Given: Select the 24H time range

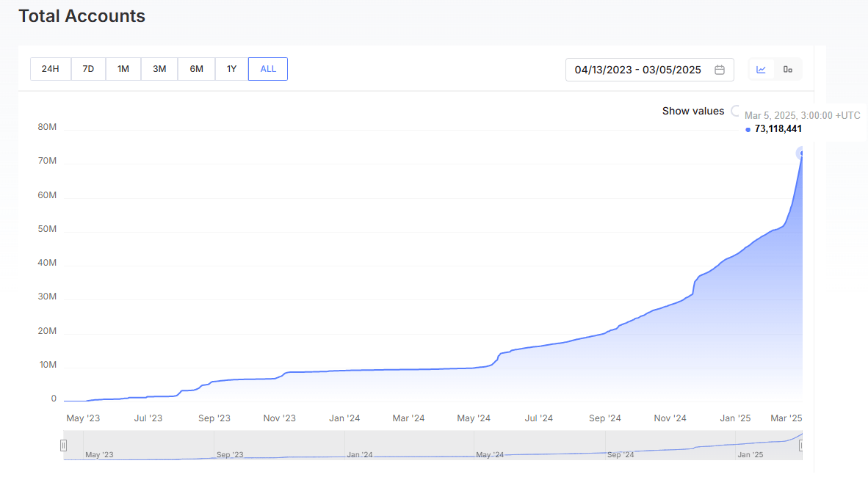Looking at the screenshot, I should [x=50, y=69].
